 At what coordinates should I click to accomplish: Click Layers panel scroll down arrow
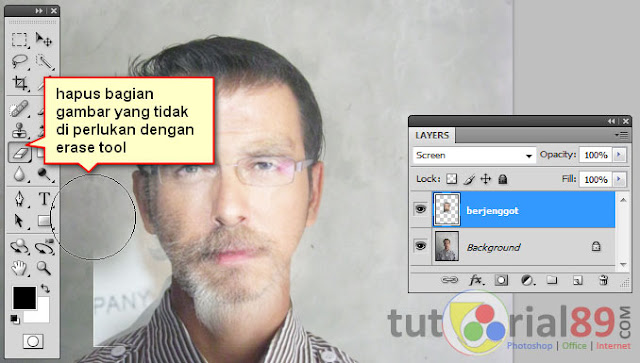point(623,265)
